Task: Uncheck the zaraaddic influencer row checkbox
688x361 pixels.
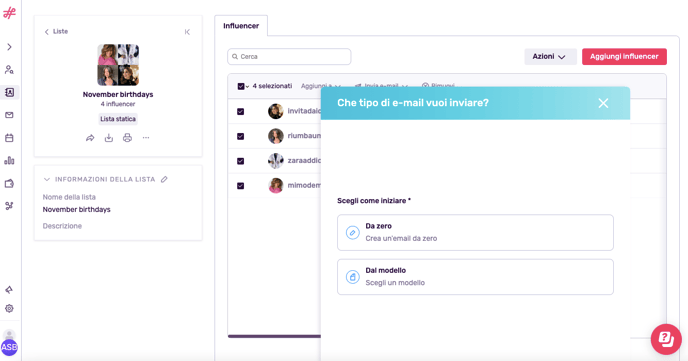Action: click(240, 161)
